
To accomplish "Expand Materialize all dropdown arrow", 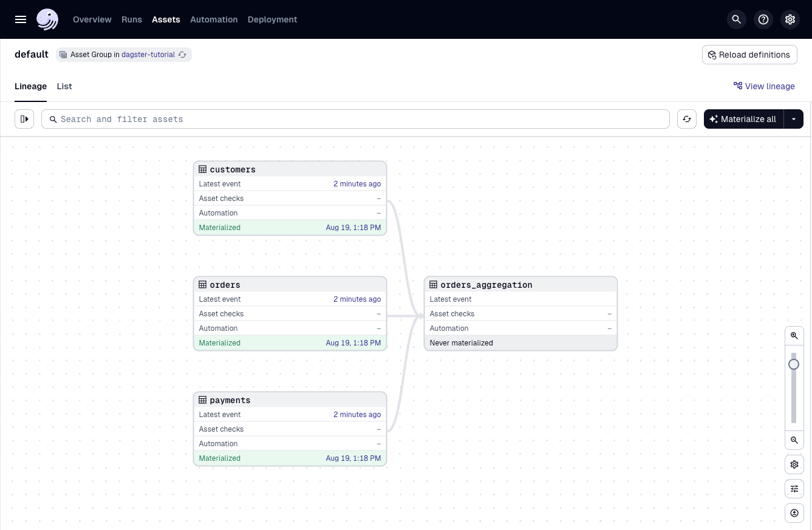I will pyautogui.click(x=794, y=119).
